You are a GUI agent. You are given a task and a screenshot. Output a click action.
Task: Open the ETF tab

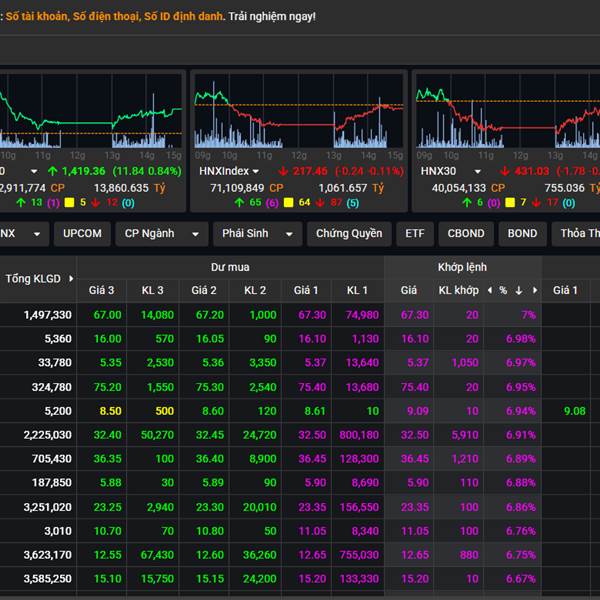pyautogui.click(x=414, y=234)
